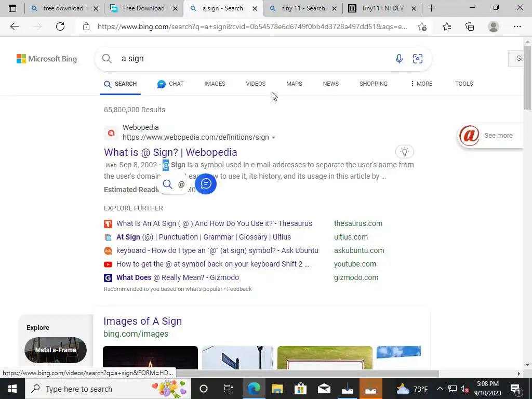Click gizmodo.com domain link
532x399 pixels.
pyautogui.click(x=356, y=277)
